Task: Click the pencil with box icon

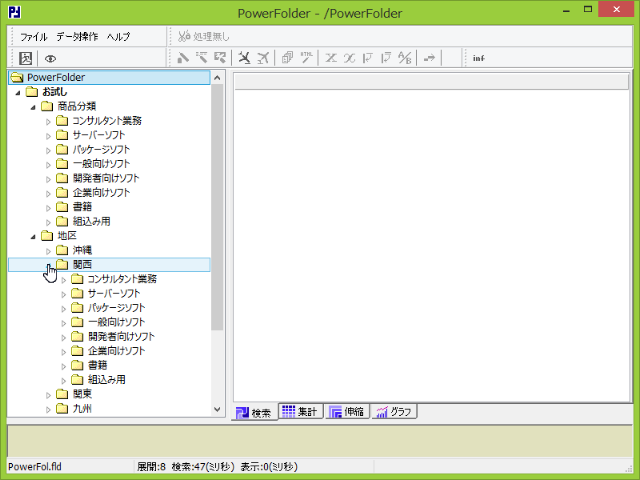Action: (220, 58)
